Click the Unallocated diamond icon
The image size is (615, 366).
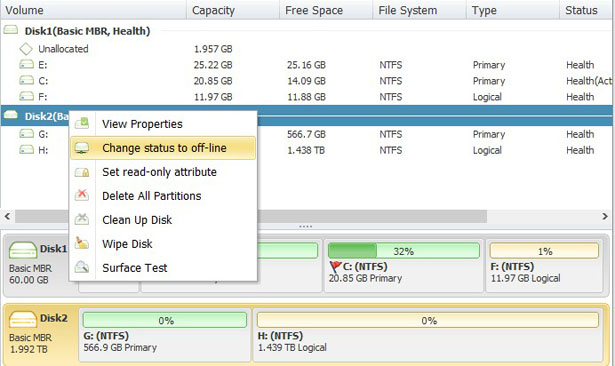click(x=26, y=49)
